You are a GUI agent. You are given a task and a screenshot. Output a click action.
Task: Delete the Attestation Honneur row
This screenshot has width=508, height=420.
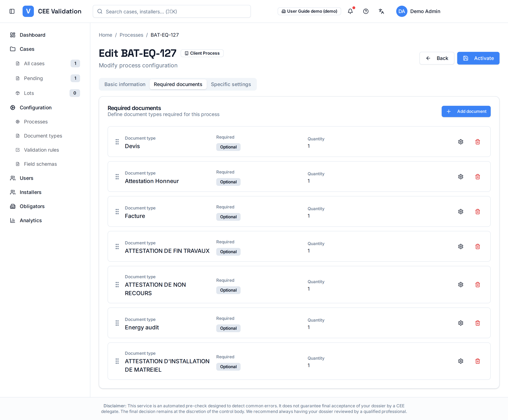[477, 177]
